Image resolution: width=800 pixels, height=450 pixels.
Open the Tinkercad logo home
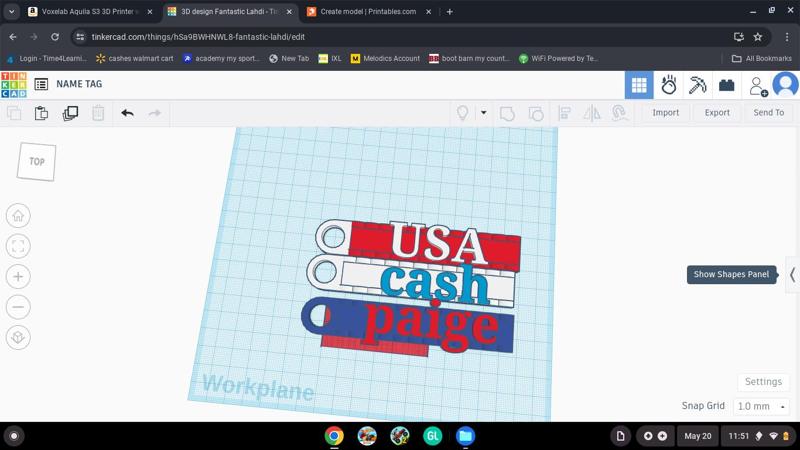[x=14, y=85]
